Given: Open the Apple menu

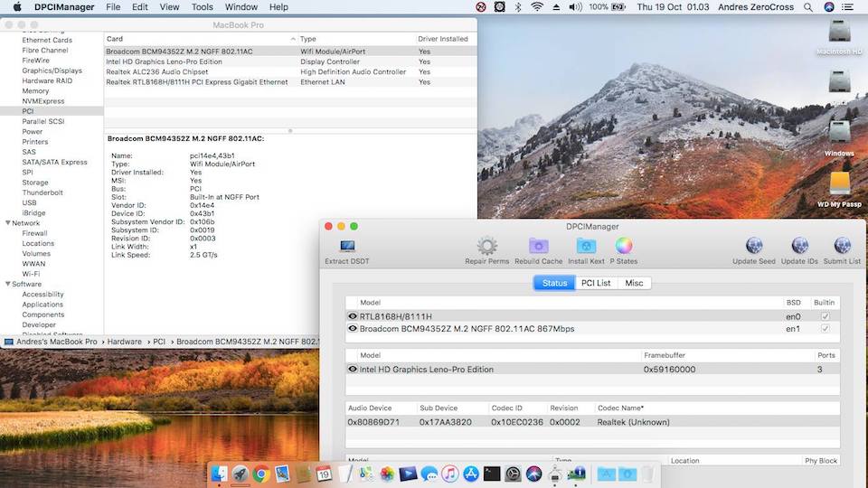Looking at the screenshot, I should 16,7.
